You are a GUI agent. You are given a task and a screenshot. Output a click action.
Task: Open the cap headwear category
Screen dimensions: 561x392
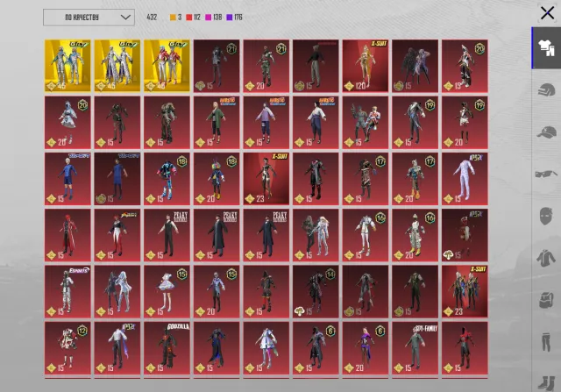click(546, 132)
